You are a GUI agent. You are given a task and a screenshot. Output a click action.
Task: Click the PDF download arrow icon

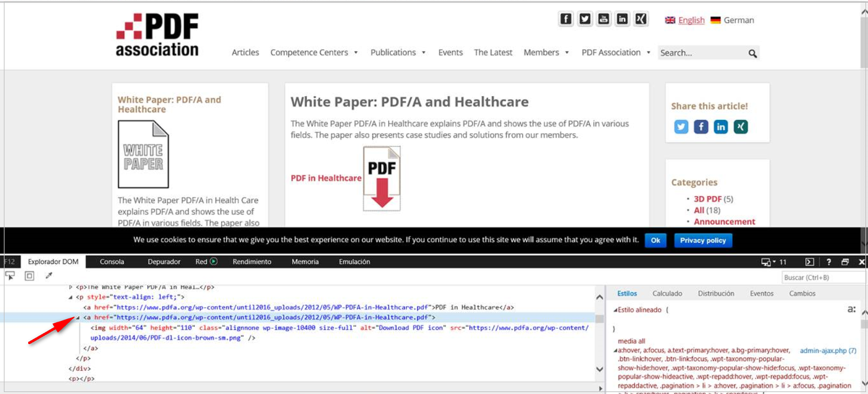point(382,179)
